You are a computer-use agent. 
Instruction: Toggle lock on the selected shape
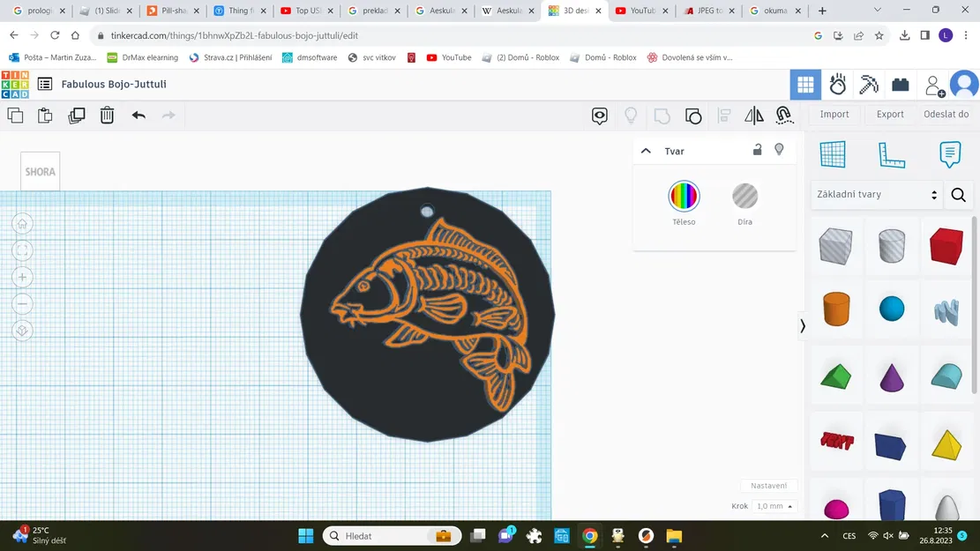tap(757, 149)
